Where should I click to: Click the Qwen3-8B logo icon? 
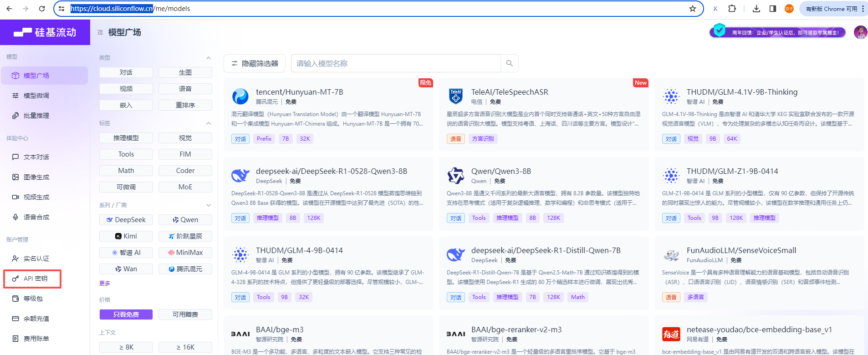pos(455,176)
